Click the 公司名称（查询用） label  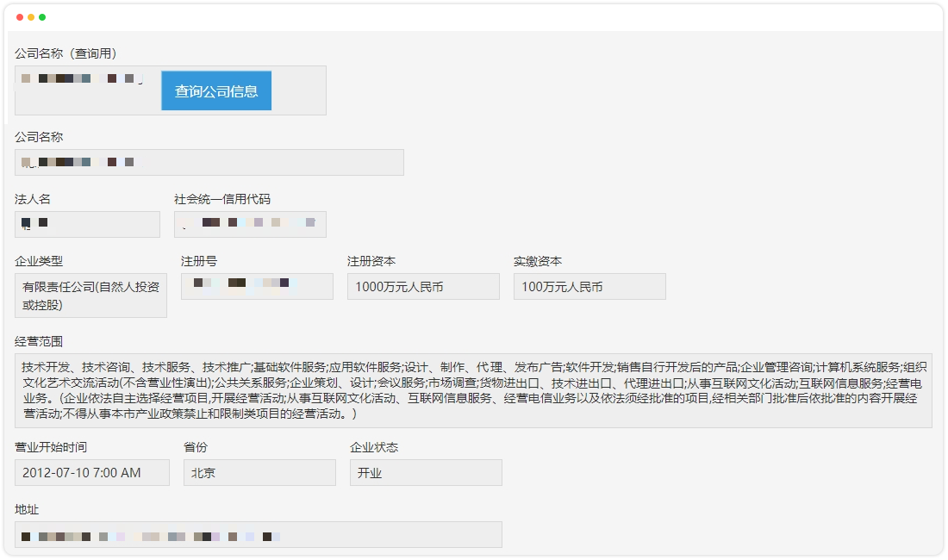[65, 53]
